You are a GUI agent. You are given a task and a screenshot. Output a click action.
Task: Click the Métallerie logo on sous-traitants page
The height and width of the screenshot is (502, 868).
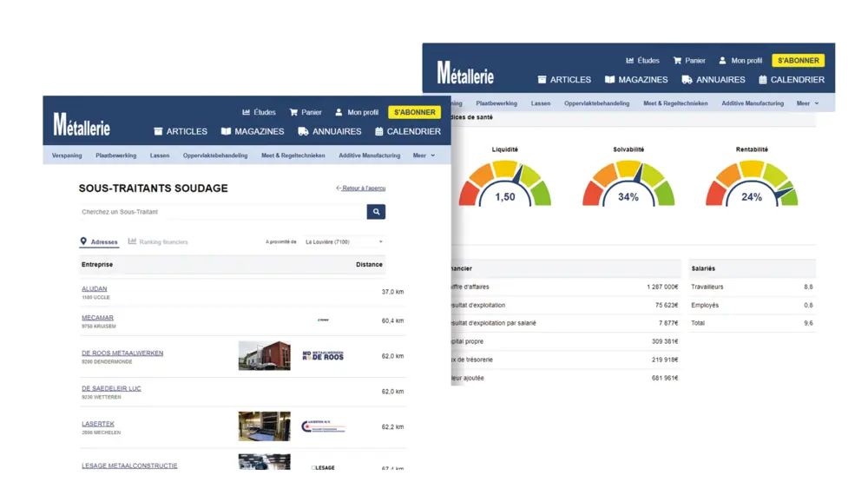pos(82,125)
